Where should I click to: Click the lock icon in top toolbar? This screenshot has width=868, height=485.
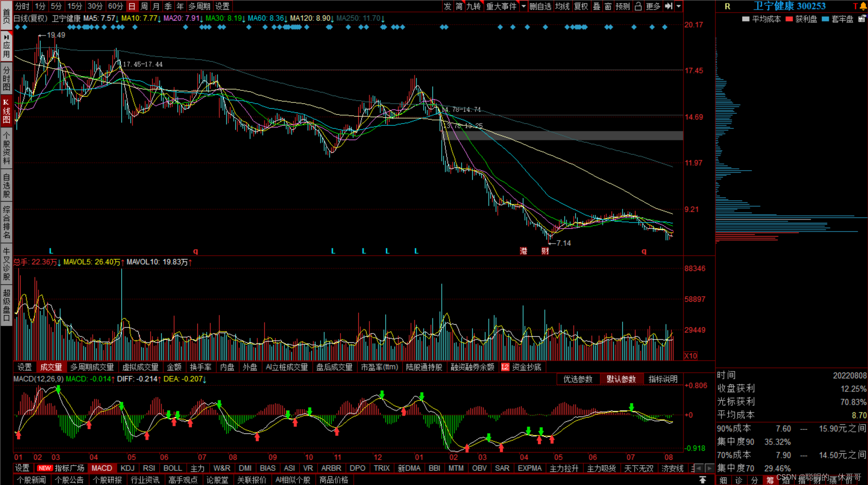click(638, 6)
